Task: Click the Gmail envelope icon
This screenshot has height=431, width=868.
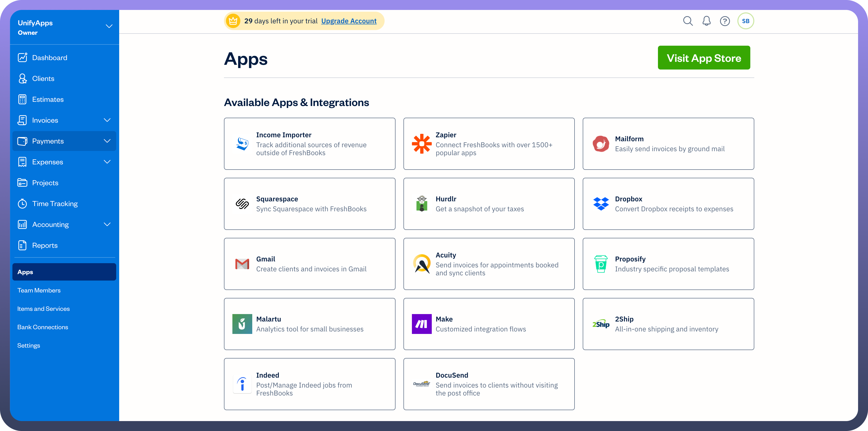Action: (x=242, y=264)
